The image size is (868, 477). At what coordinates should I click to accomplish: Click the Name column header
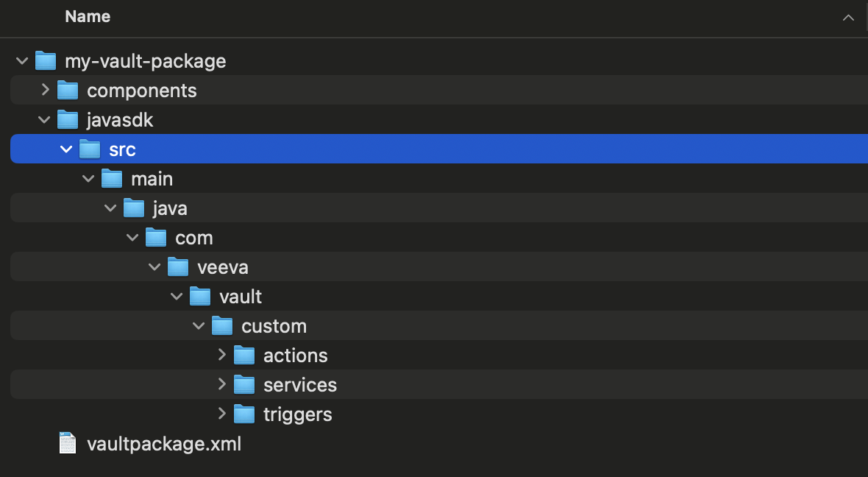[88, 17]
